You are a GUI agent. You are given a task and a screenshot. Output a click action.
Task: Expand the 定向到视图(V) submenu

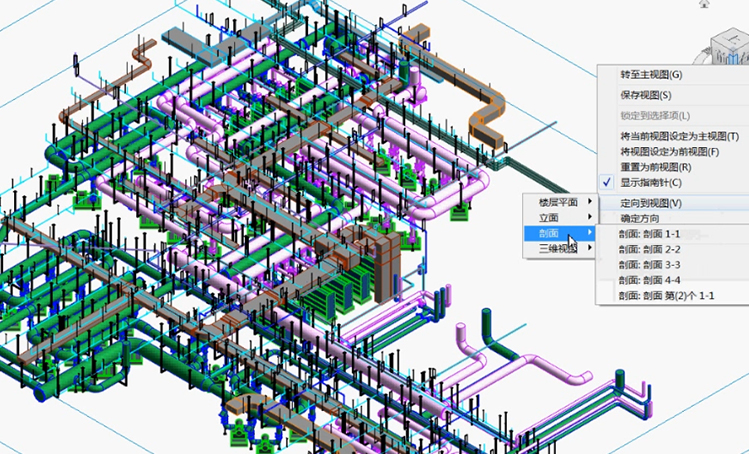pos(651,203)
